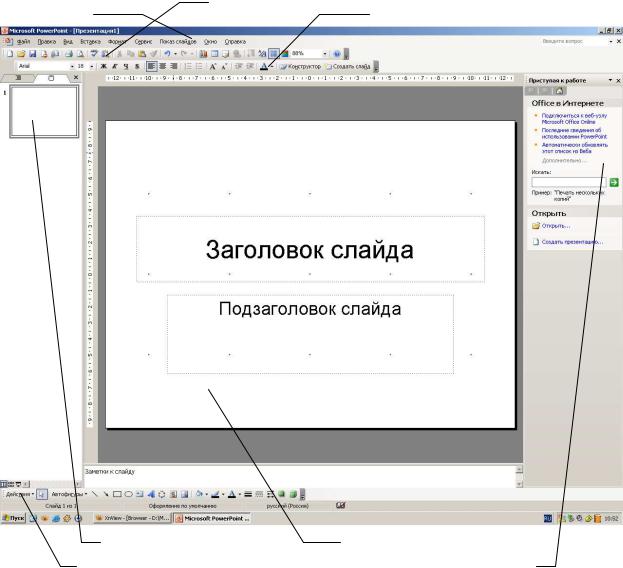Select the Line drawing tool
This screenshot has width=623, height=568.
[95, 494]
